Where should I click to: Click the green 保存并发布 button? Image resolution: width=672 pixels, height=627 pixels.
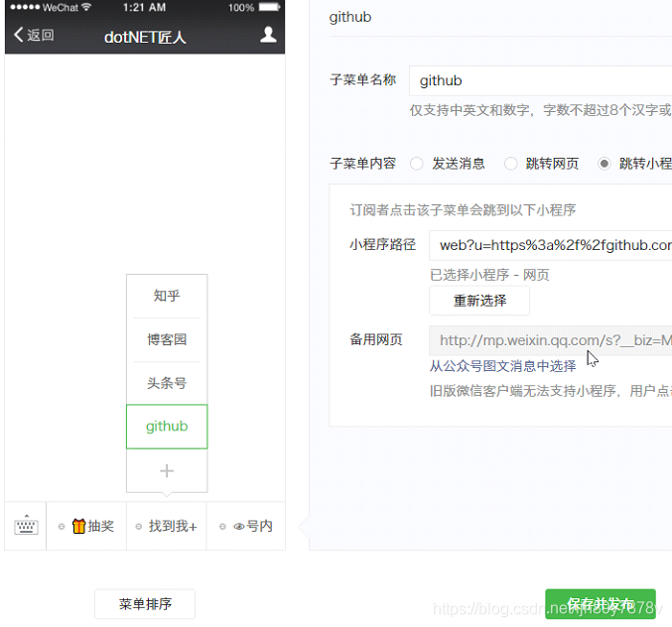pyautogui.click(x=601, y=604)
